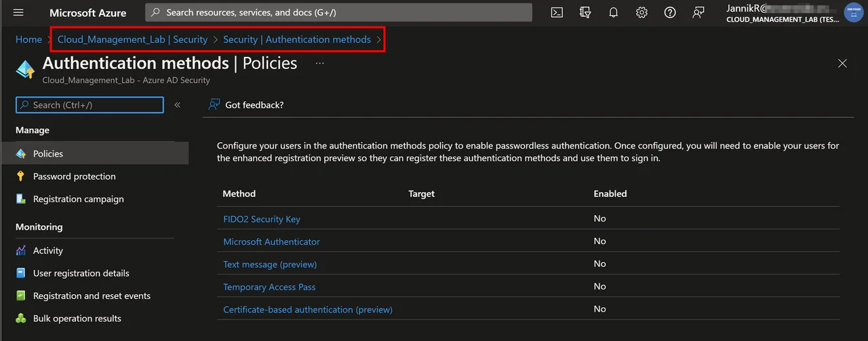Image resolution: width=868 pixels, height=341 pixels.
Task: Open Security | Authentication methods breadcrumb
Action: (297, 39)
